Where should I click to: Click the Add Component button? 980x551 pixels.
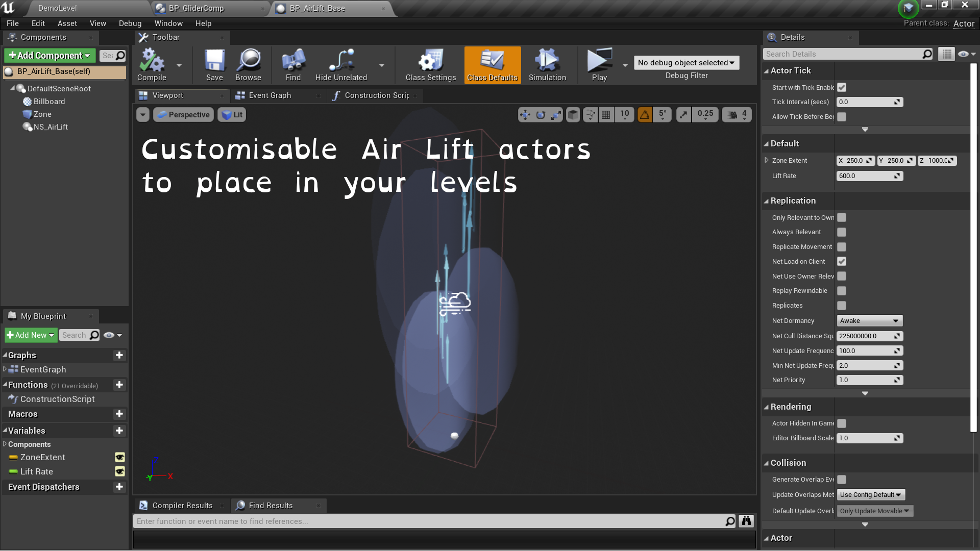click(x=49, y=55)
